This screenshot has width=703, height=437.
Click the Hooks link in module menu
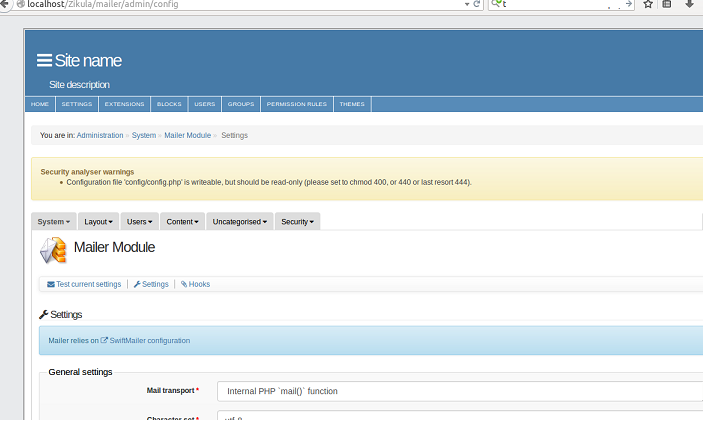point(195,284)
